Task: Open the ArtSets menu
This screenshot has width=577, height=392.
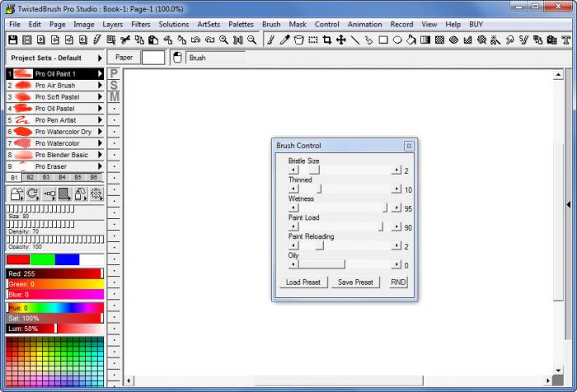Action: pos(209,24)
